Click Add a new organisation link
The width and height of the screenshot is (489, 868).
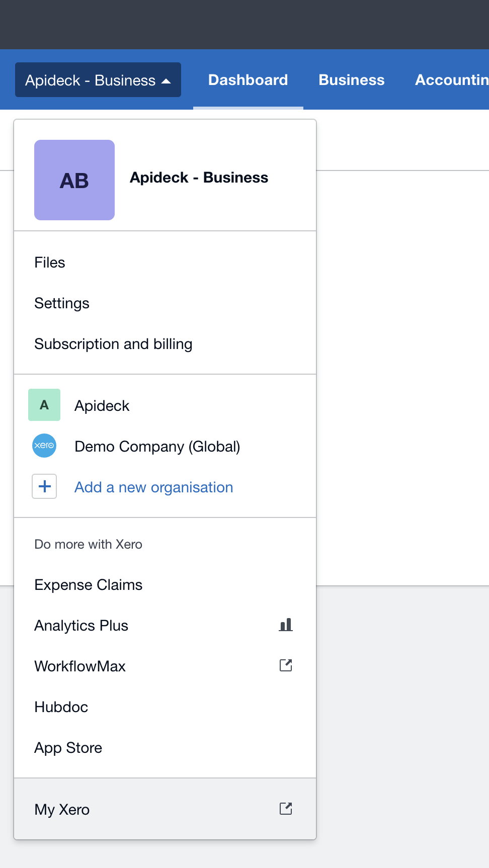click(x=154, y=487)
